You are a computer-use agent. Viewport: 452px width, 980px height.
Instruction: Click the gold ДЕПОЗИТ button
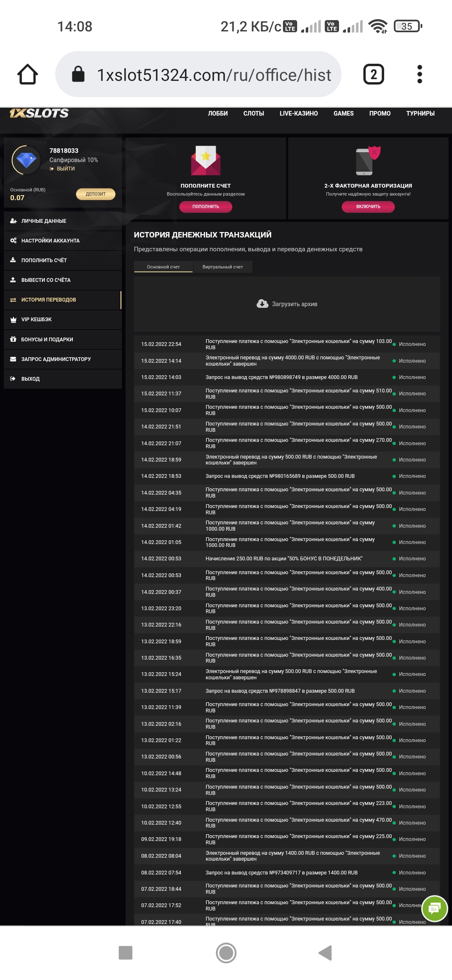click(95, 194)
